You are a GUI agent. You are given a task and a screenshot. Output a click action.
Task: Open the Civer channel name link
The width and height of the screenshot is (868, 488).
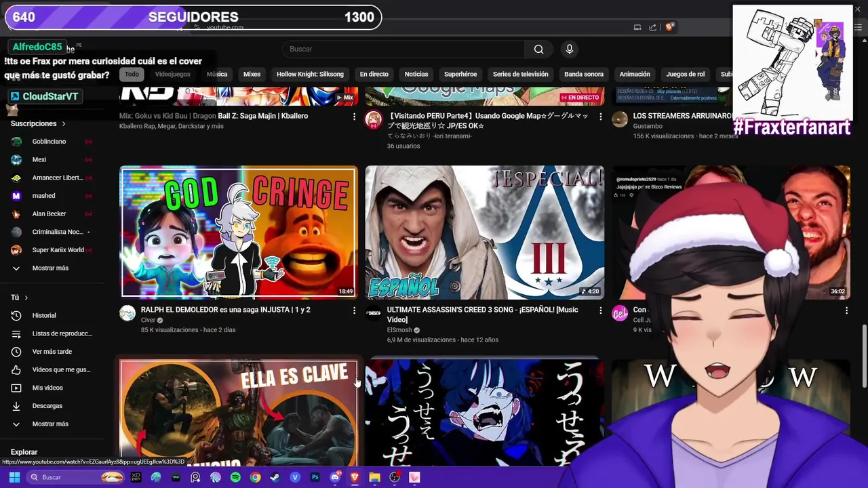point(148,320)
